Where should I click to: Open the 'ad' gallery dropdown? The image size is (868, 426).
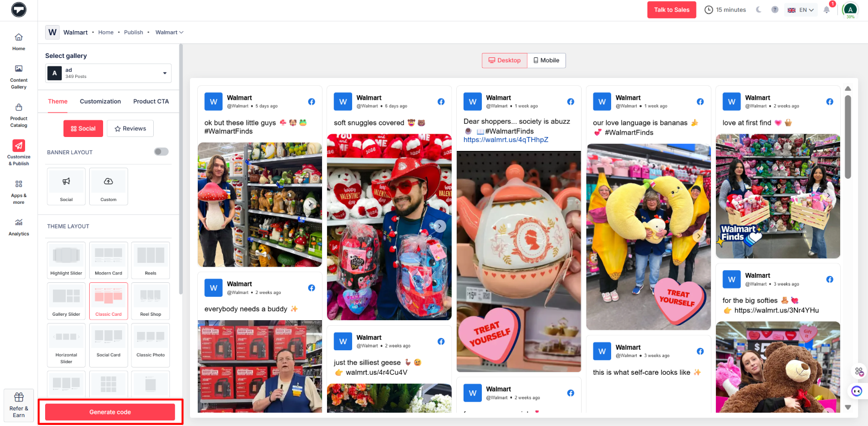click(108, 73)
